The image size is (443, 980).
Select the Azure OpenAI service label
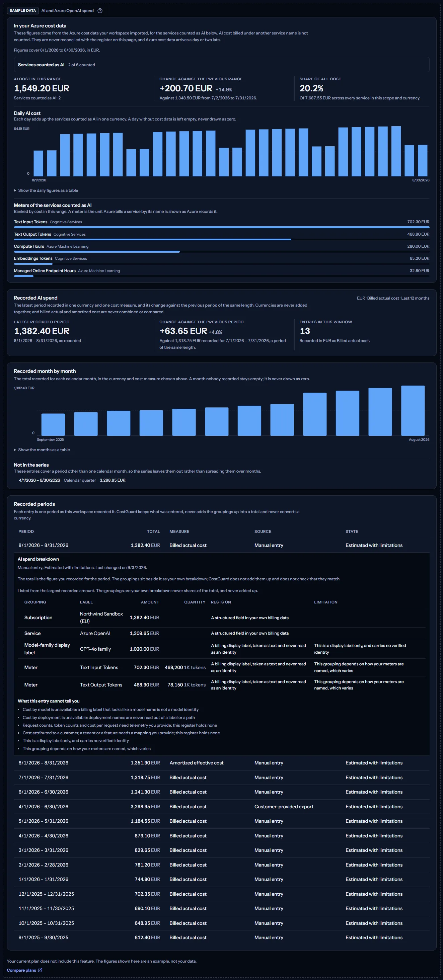coord(95,633)
